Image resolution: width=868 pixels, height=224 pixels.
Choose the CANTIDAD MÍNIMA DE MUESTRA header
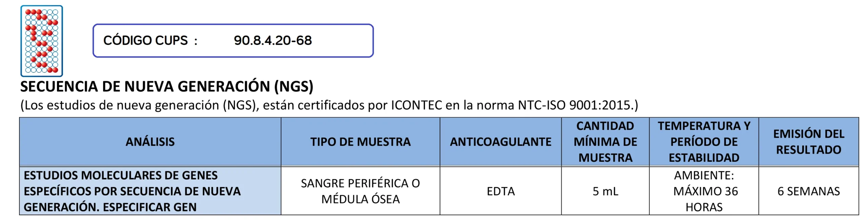[605, 142]
